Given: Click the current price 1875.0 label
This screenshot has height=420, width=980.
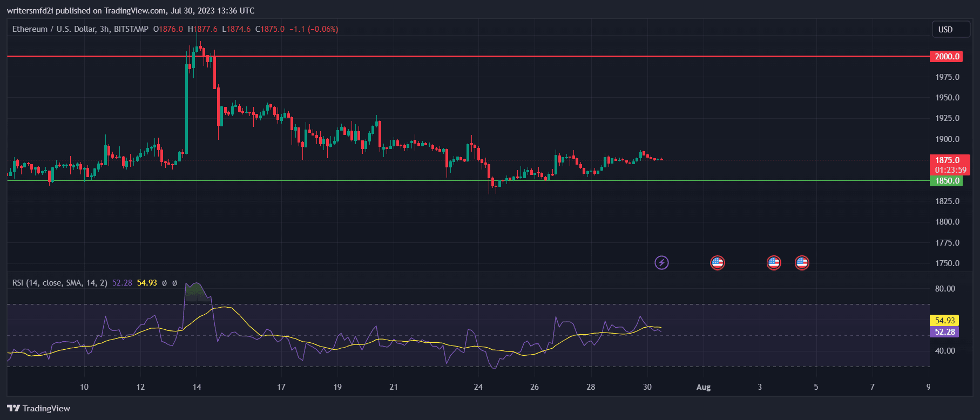Looking at the screenshot, I should click(x=948, y=160).
